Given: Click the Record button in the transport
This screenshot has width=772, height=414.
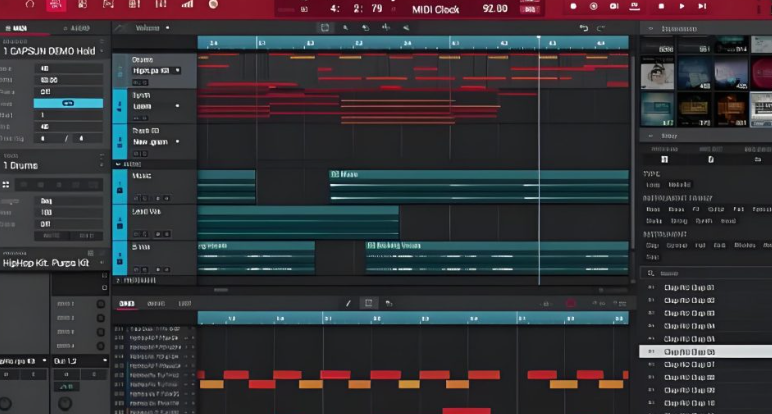Looking at the screenshot, I should coord(573,6).
